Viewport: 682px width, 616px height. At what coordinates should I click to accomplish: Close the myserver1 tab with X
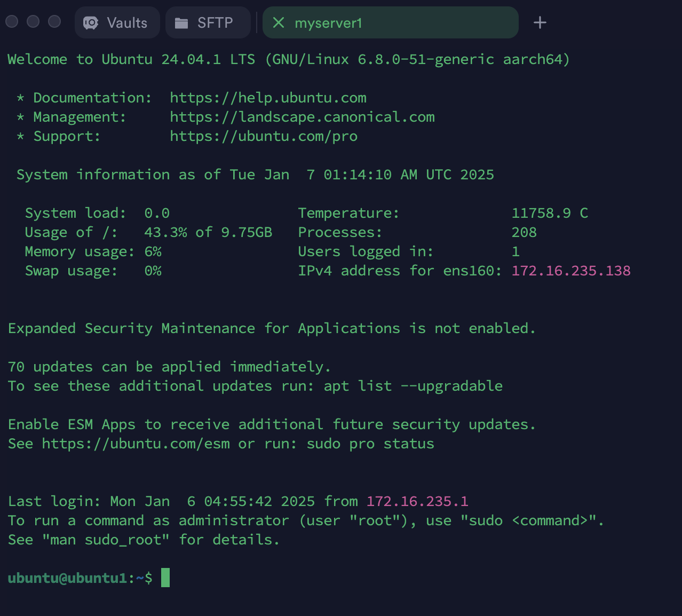(x=279, y=22)
